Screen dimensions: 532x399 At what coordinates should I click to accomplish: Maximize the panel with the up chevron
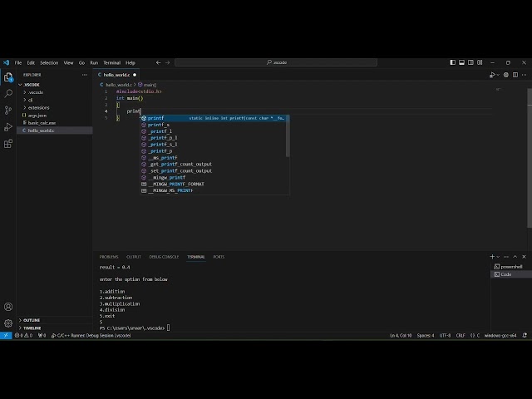pos(515,257)
